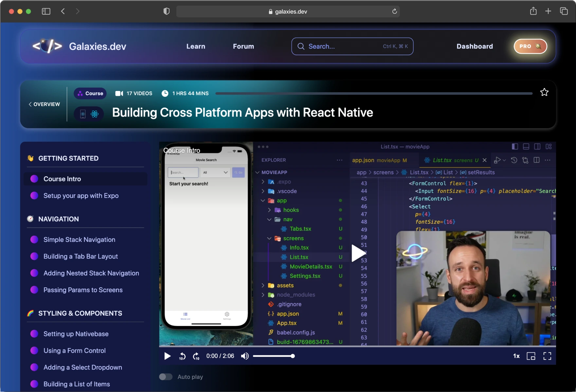The height and width of the screenshot is (392, 576).
Task: Enable Auto play below the video
Action: click(166, 377)
